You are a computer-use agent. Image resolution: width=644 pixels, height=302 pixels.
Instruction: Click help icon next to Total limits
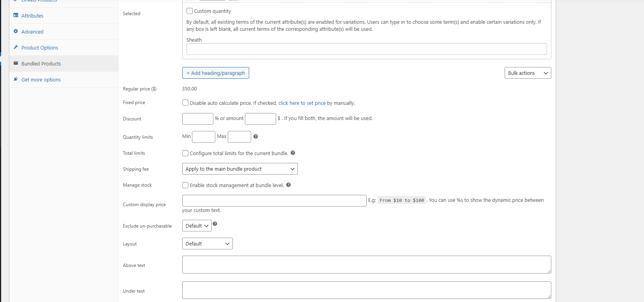(x=293, y=153)
